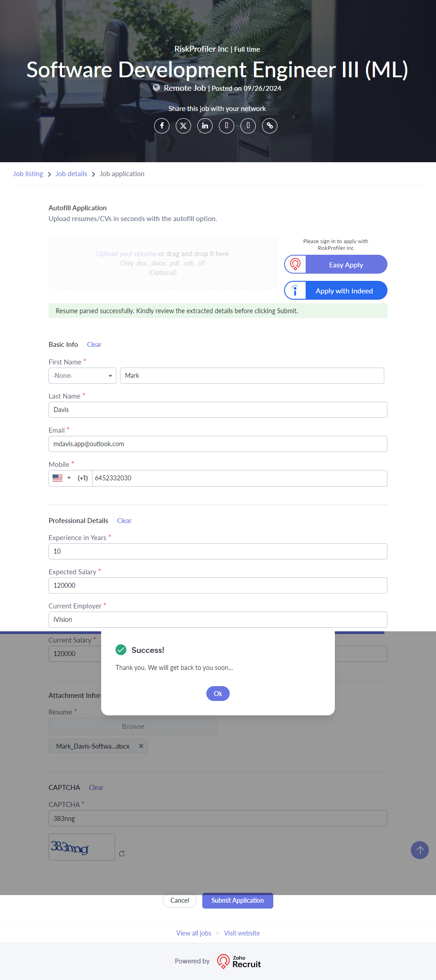Screen dimensions: 436x980
Task: Clear the Basic Info section
Action: (94, 345)
